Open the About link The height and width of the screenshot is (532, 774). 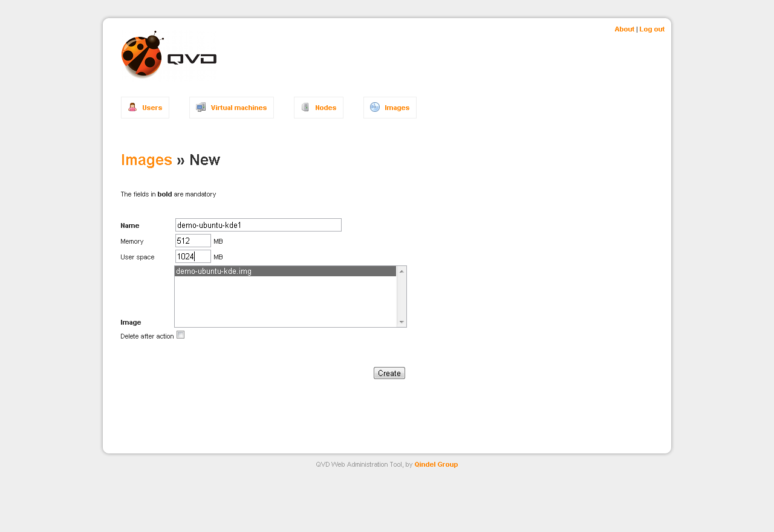tap(624, 29)
